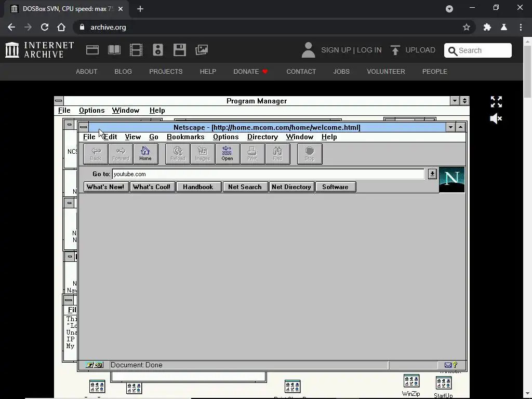The image size is (532, 399).
Task: Click the Find toolbar button
Action: click(x=277, y=154)
